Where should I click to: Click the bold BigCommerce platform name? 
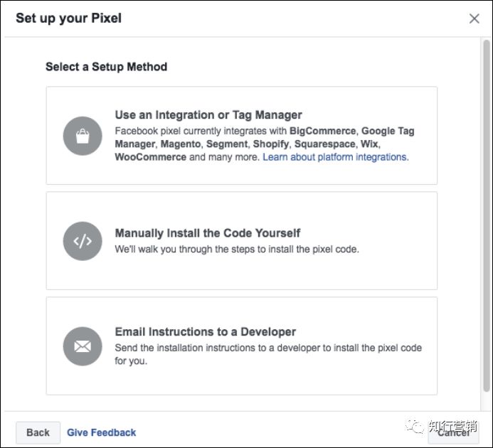tap(323, 132)
